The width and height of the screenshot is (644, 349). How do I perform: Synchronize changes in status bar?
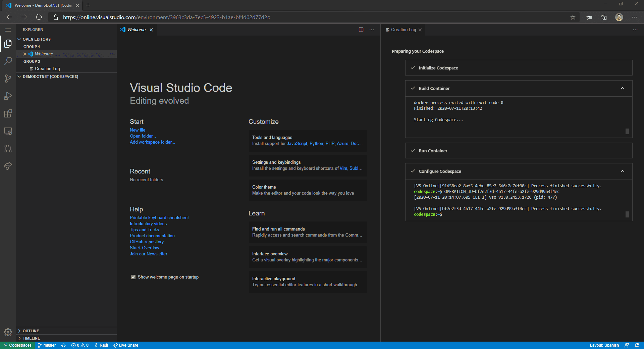[x=63, y=345]
